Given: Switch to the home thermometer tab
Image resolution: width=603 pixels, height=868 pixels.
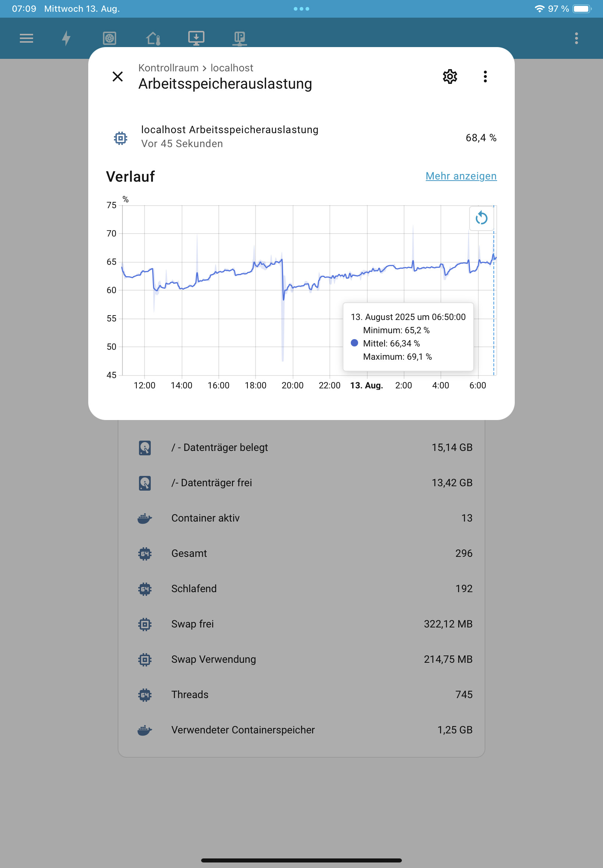Looking at the screenshot, I should pyautogui.click(x=153, y=38).
